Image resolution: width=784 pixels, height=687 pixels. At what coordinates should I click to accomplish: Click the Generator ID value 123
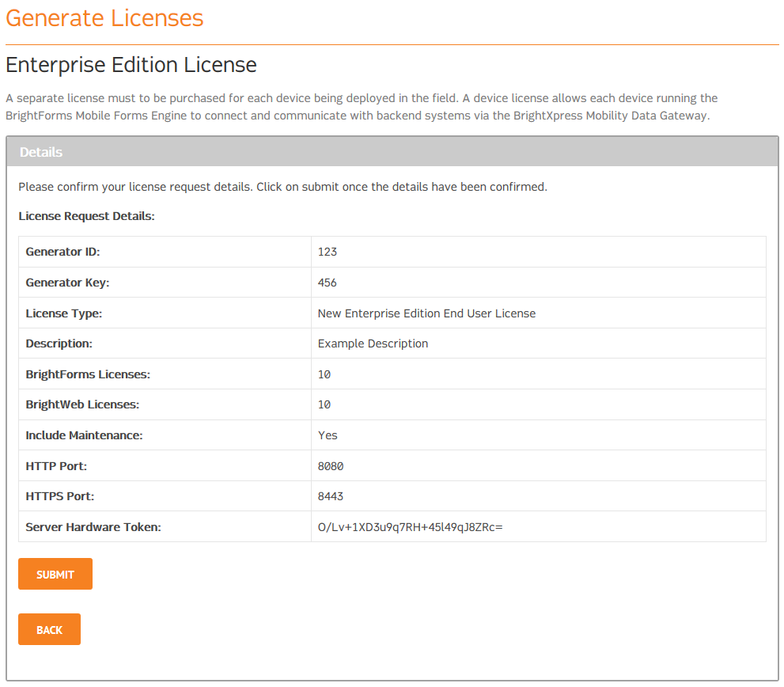[328, 252]
